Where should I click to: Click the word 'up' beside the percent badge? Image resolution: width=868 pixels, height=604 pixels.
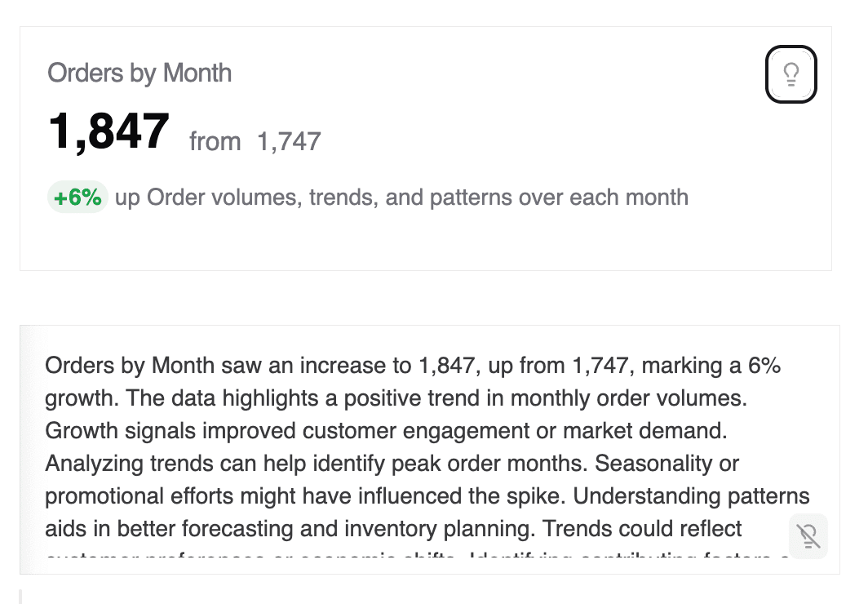point(127,198)
